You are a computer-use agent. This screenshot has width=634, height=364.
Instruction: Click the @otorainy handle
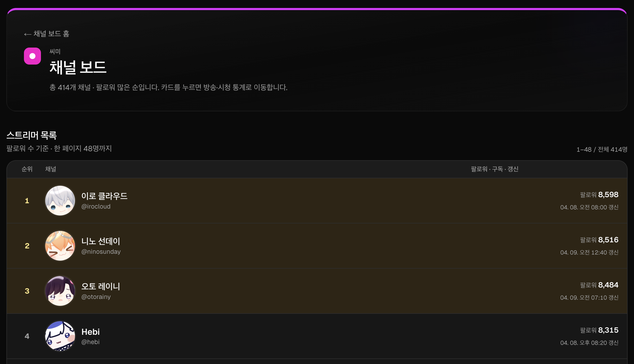pos(96,297)
